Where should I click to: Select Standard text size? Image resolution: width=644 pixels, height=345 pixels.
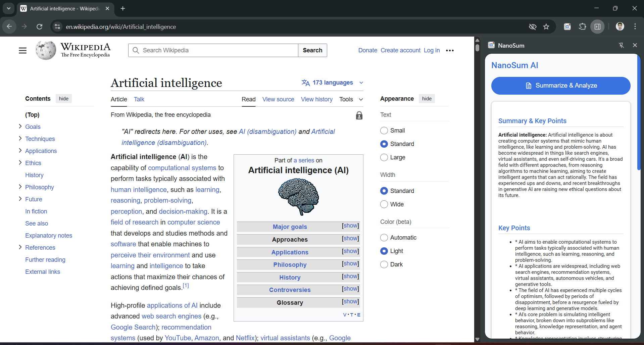pyautogui.click(x=384, y=144)
